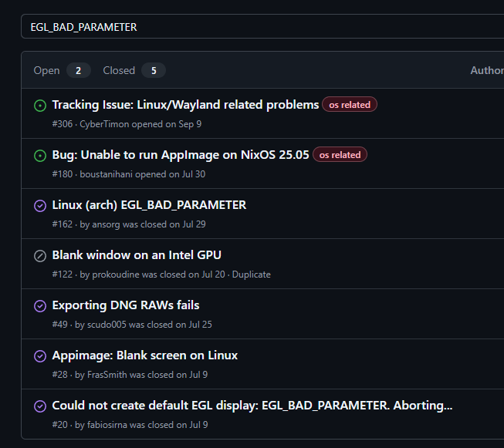Open Could not create default EGL display issue
Viewport: 504px width, 448px height.
coord(252,406)
